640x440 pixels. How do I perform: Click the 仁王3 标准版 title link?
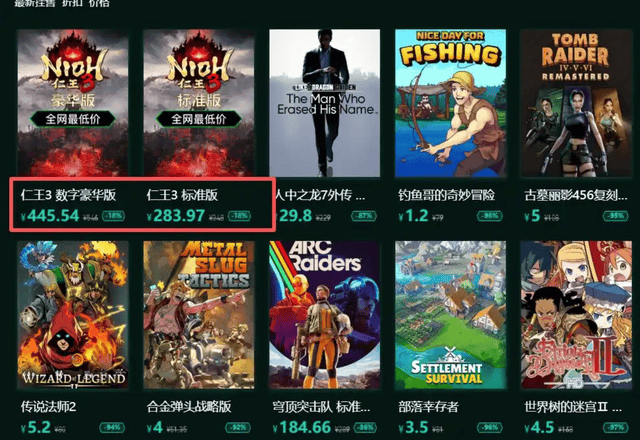click(x=182, y=195)
